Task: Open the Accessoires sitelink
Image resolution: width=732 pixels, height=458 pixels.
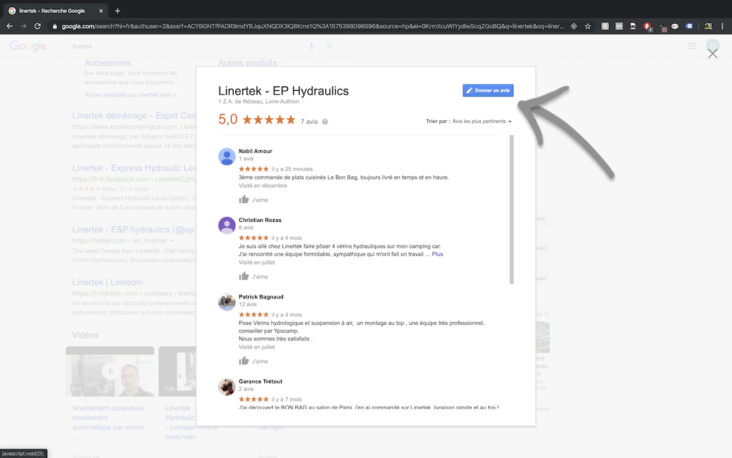Action: tap(108, 63)
